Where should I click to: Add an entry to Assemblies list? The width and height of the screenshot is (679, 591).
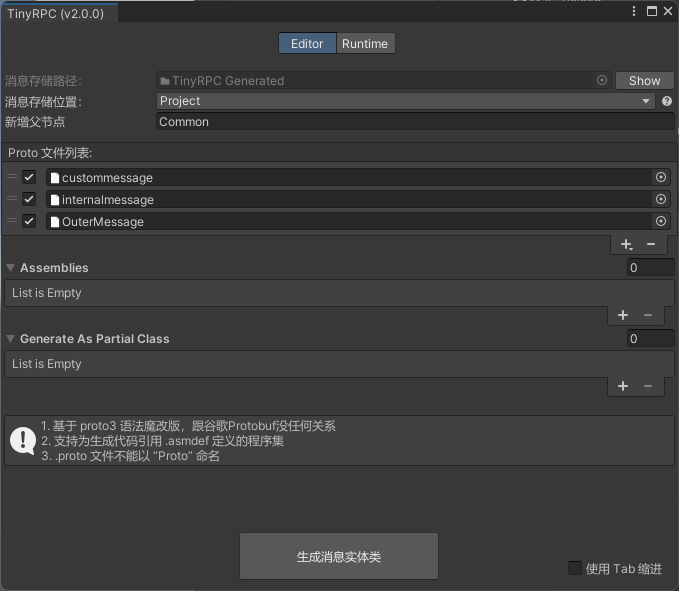click(x=623, y=315)
